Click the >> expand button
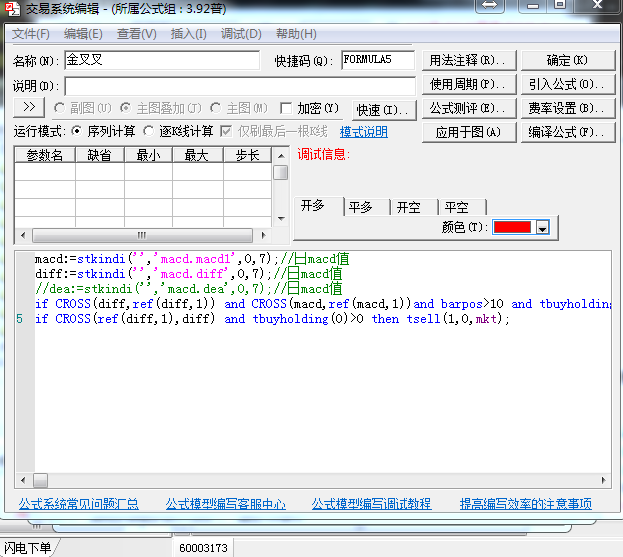This screenshot has height=557, width=623. click(x=29, y=107)
